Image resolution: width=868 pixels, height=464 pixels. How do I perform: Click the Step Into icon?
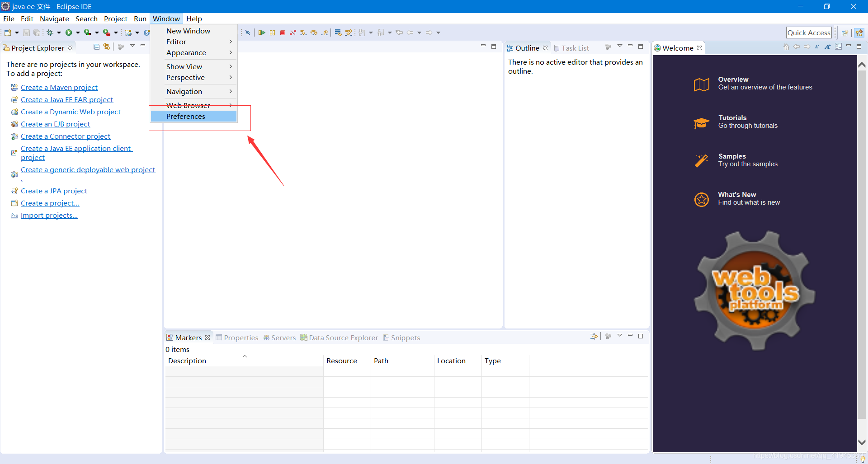pyautogui.click(x=303, y=33)
